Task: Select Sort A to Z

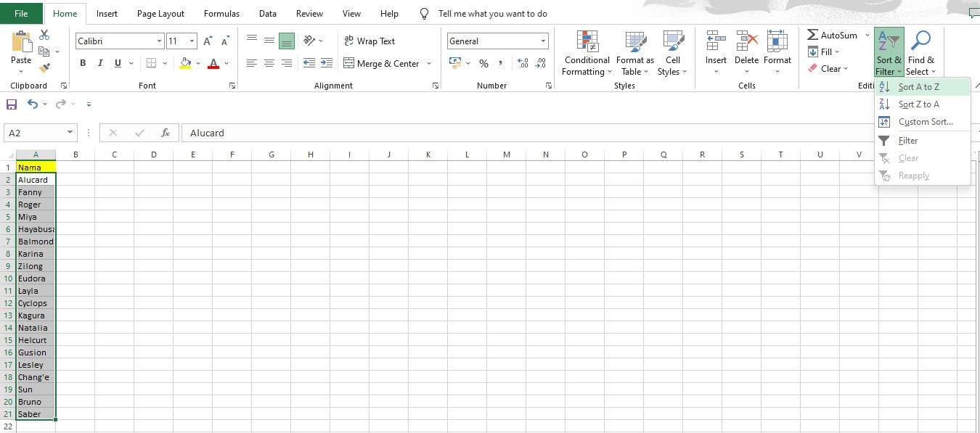Action: (x=918, y=86)
